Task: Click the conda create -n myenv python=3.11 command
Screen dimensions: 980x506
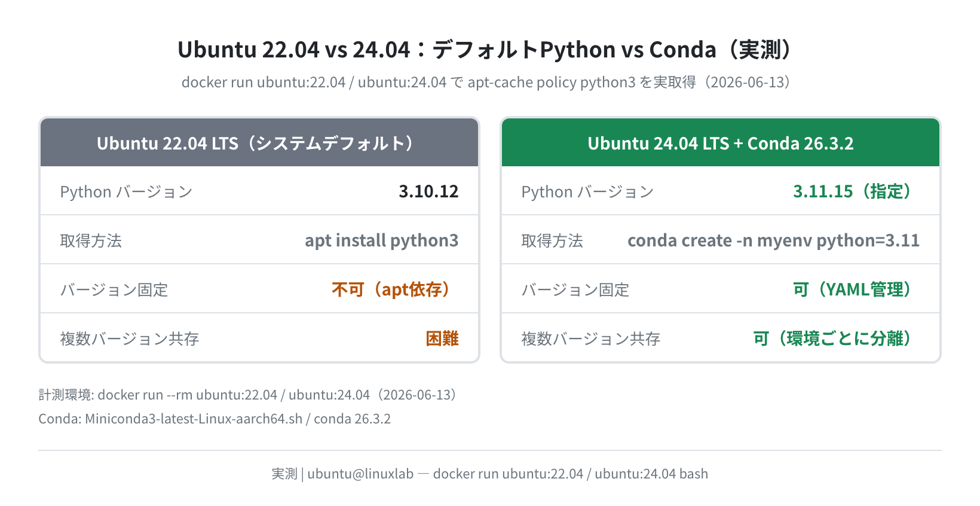Action: point(773,240)
